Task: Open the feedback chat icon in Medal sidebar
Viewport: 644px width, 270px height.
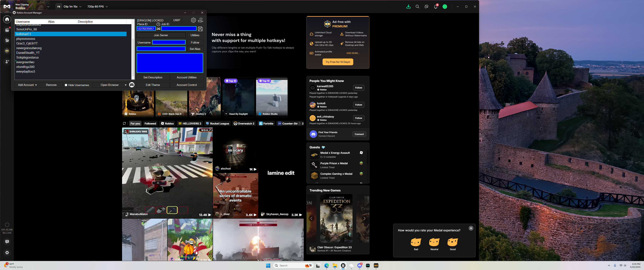Action: pyautogui.click(x=7, y=241)
